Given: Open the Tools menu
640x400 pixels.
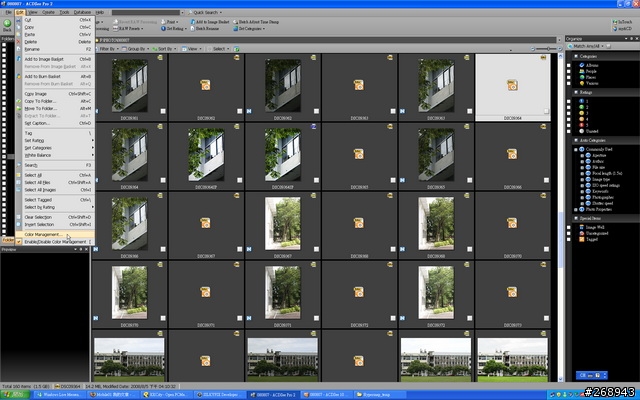Looking at the screenshot, I should 64,12.
